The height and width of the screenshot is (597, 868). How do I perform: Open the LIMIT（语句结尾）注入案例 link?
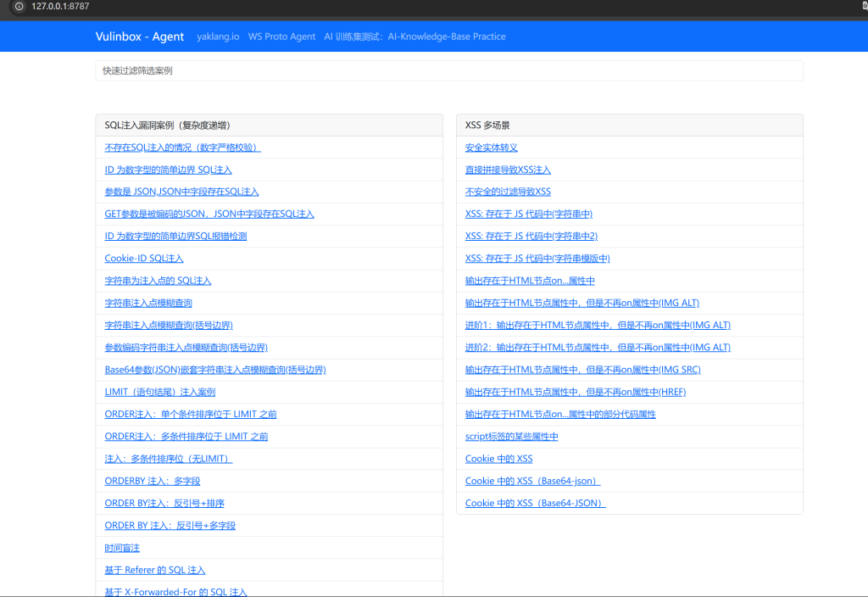pos(159,392)
